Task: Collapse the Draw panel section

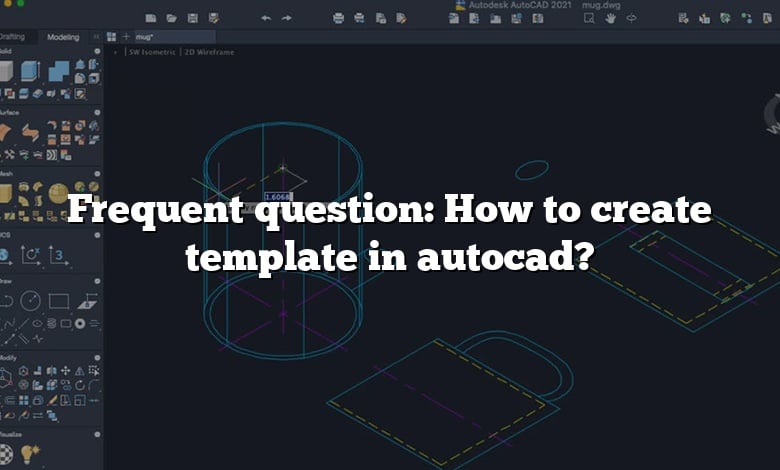Action: tap(98, 281)
